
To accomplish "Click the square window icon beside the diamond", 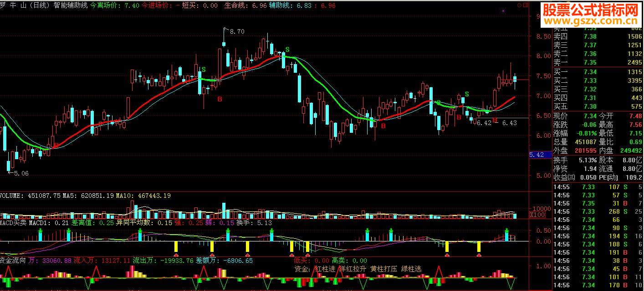I will point(526,5).
